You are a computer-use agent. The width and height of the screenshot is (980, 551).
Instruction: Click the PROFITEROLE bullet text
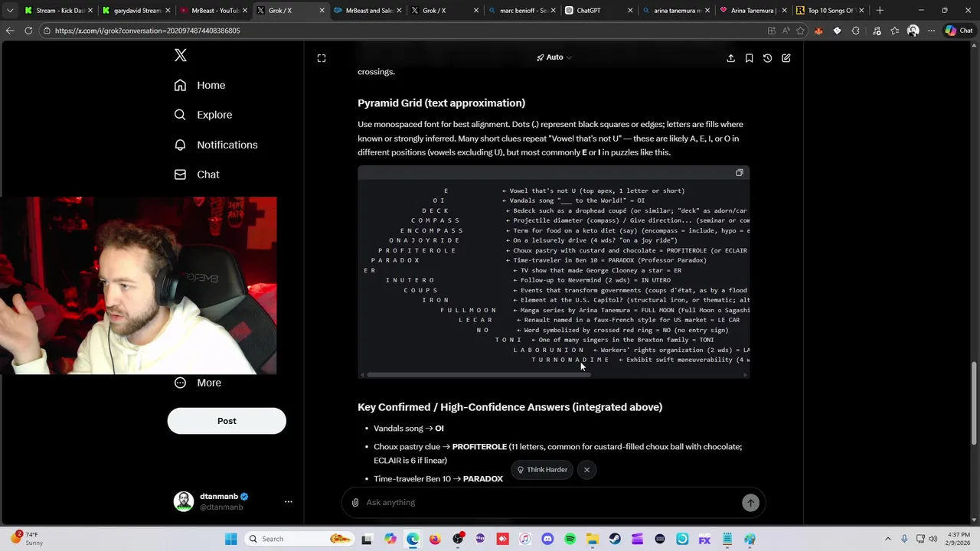557,453
